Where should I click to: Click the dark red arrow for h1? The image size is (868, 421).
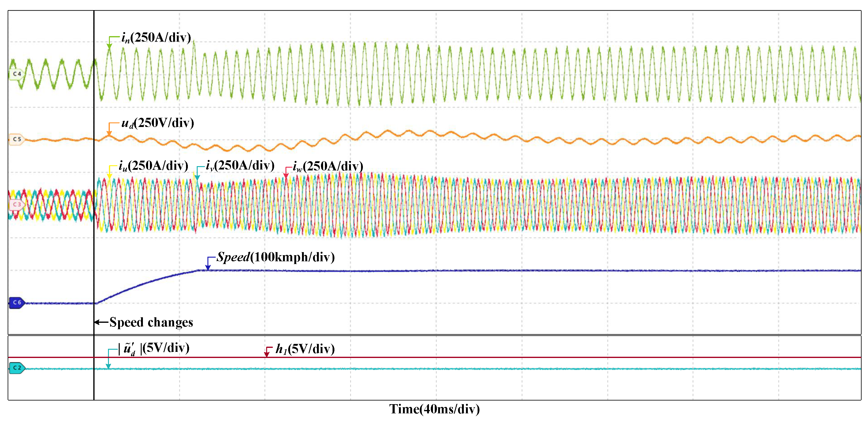tap(266, 354)
